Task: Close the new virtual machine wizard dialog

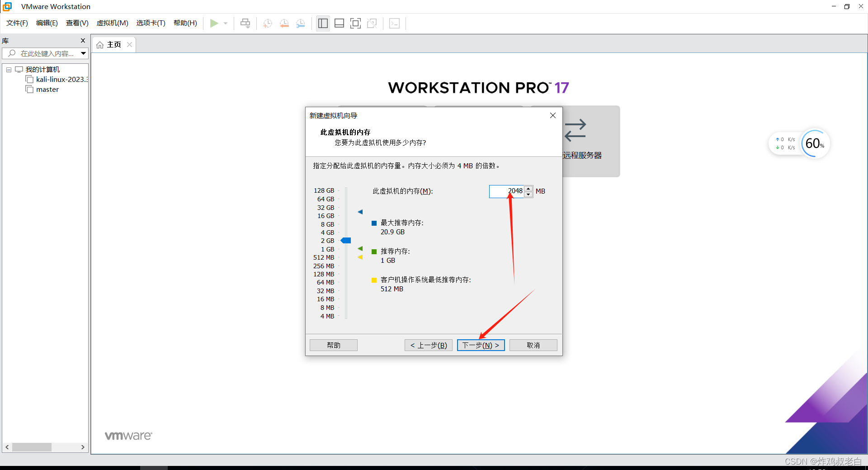Action: coord(552,115)
